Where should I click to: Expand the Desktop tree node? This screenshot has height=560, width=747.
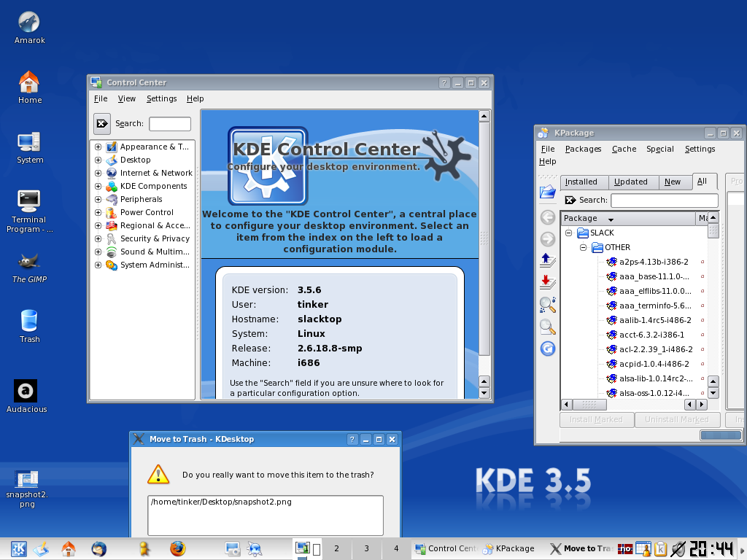coord(98,160)
